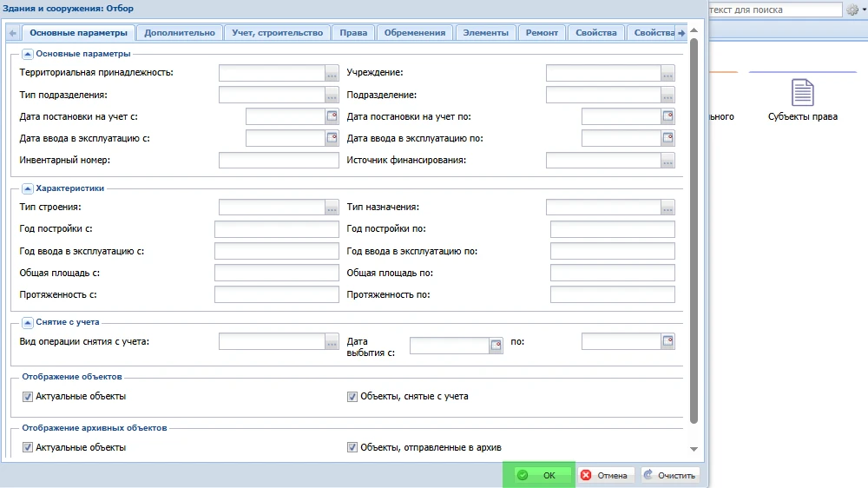Click the dialog vertical scrollbar thumb
Image resolution: width=868 pixels, height=488 pixels.
(694, 232)
